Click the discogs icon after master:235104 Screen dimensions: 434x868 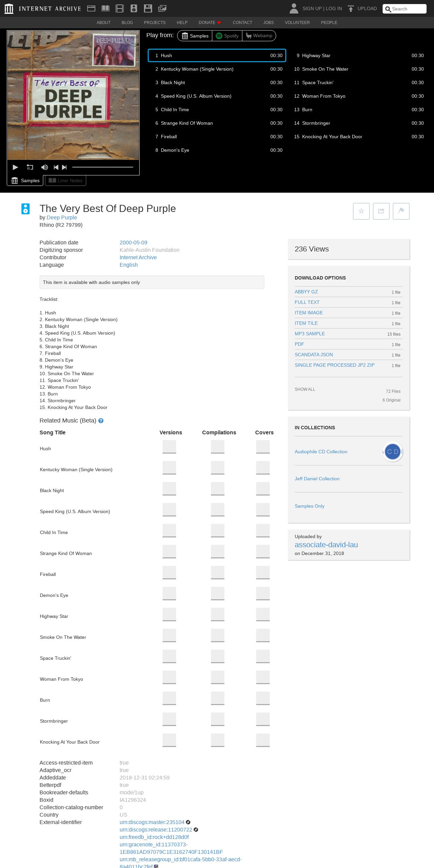(188, 822)
